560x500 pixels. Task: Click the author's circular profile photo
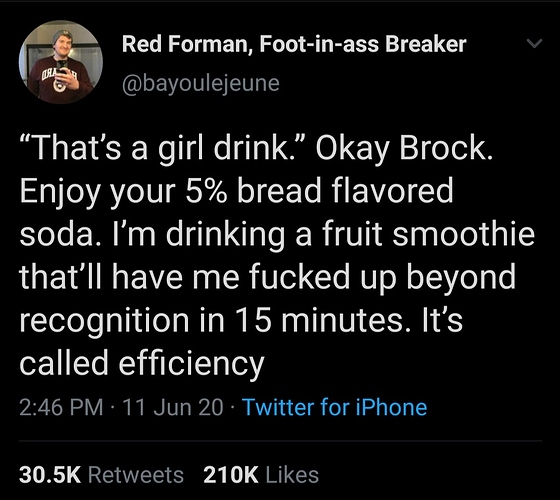(x=61, y=62)
